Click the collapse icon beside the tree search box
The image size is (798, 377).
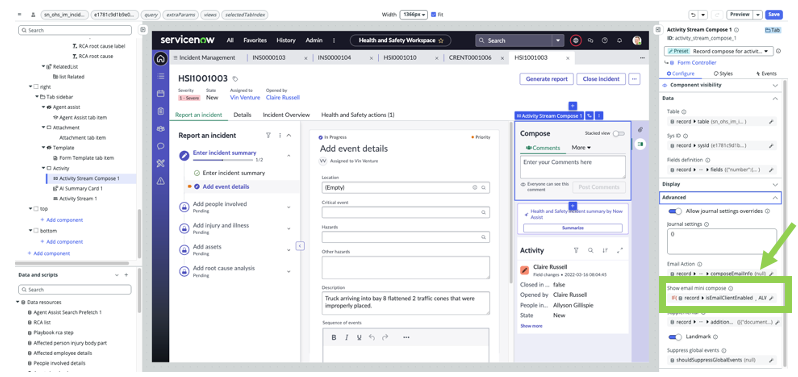pyautogui.click(x=144, y=30)
